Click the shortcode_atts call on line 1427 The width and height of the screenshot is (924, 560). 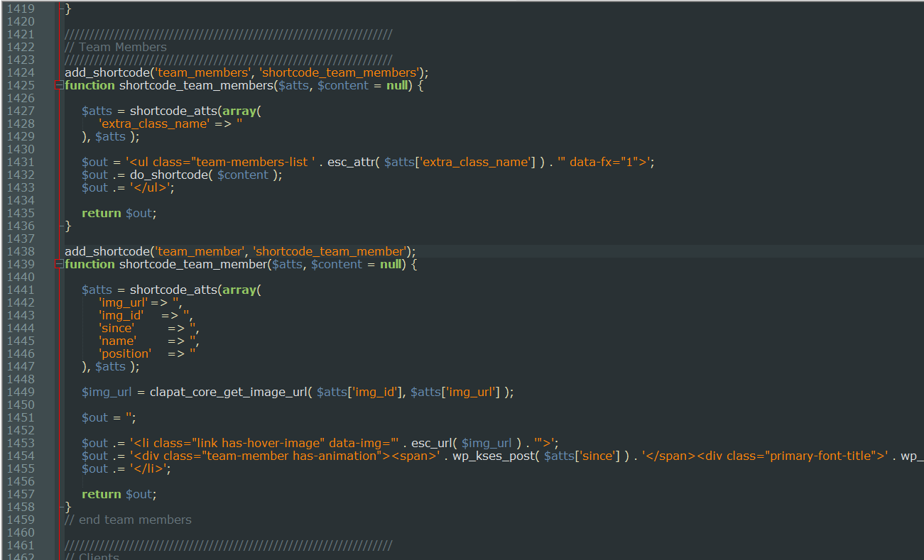[174, 111]
